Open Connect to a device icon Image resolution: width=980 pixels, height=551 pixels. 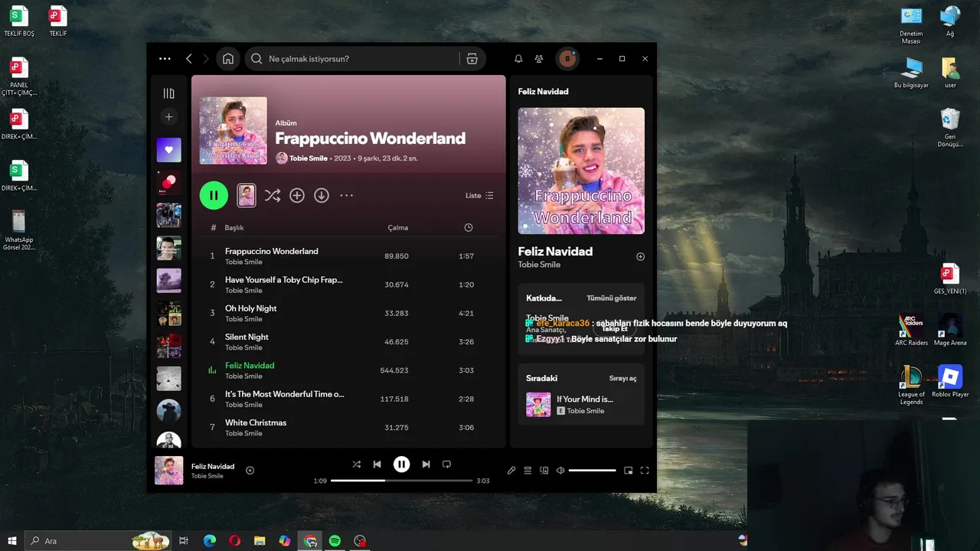544,471
